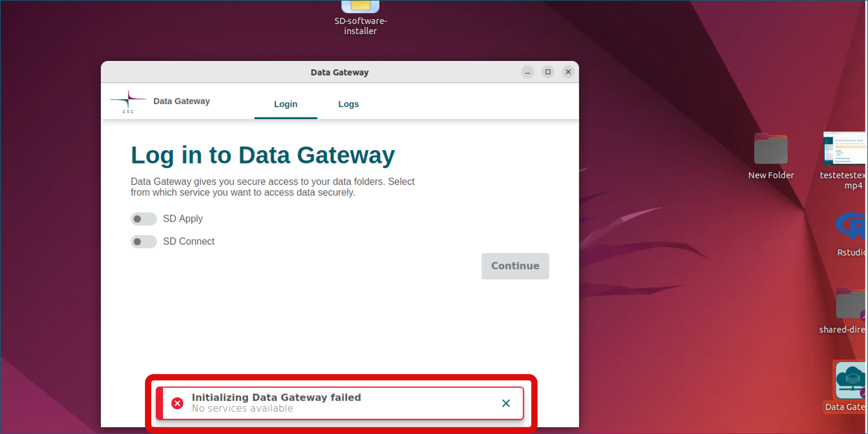This screenshot has height=434, width=868.
Task: Click the red error icon in the notification
Action: click(x=177, y=403)
